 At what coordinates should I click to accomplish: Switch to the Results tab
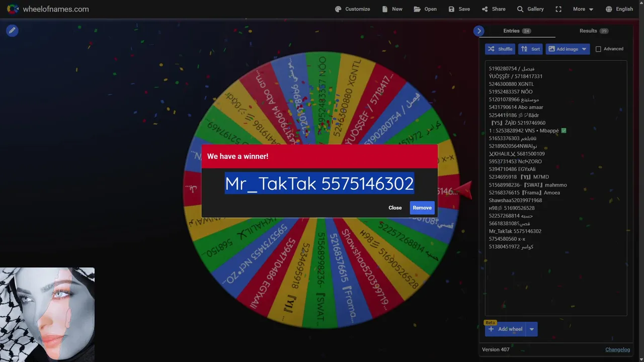click(x=594, y=31)
